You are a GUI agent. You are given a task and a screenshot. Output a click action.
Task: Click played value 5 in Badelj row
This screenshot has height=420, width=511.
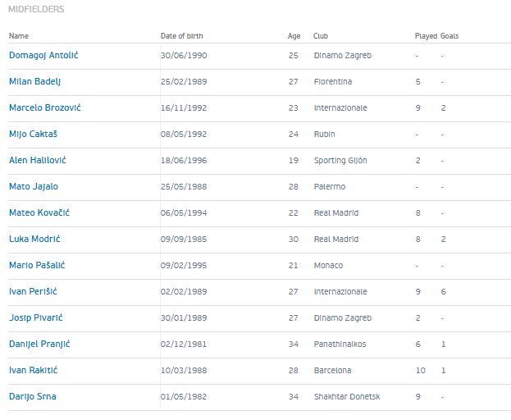pos(417,81)
